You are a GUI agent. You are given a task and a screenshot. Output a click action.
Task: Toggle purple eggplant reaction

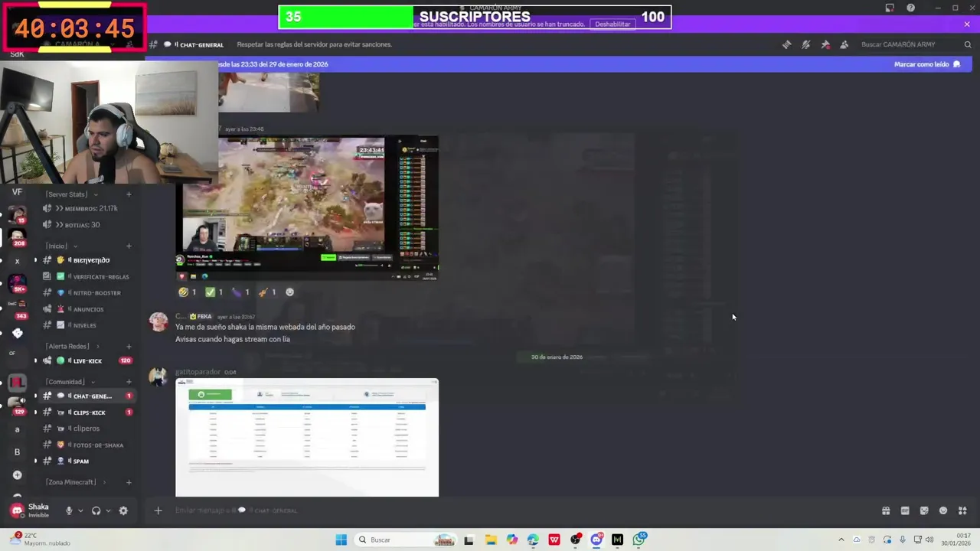click(240, 292)
